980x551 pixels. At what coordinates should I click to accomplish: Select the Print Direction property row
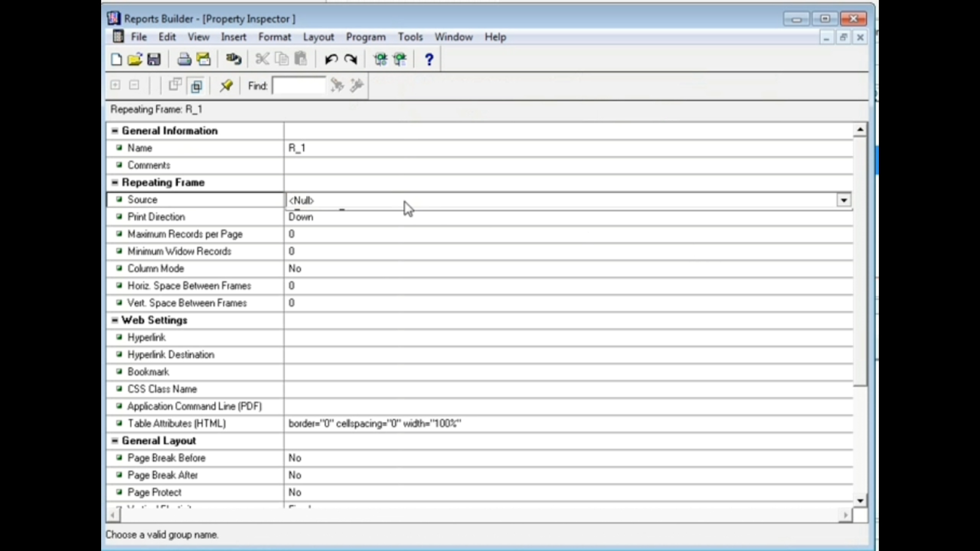tap(156, 217)
